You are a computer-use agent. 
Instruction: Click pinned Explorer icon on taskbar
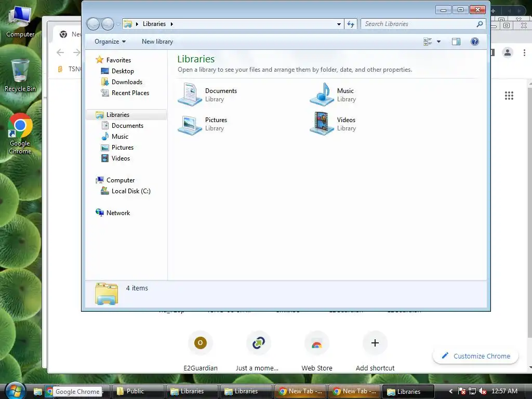(x=37, y=392)
